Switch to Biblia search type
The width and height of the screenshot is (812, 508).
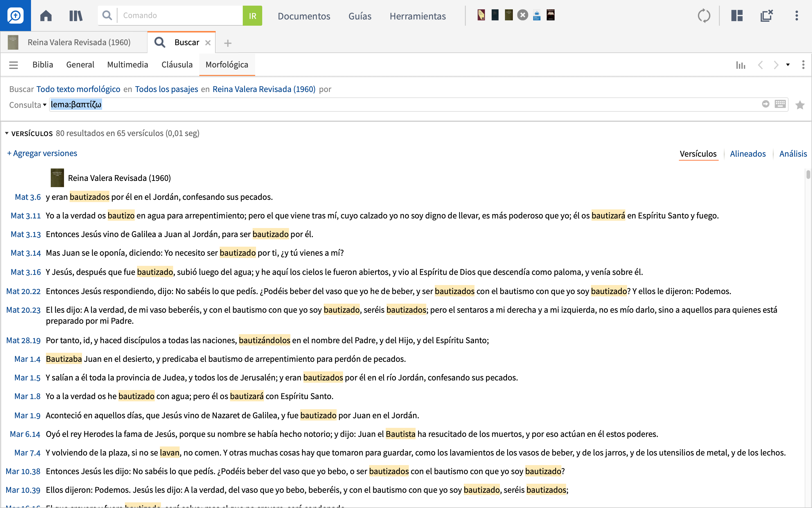pyautogui.click(x=43, y=65)
